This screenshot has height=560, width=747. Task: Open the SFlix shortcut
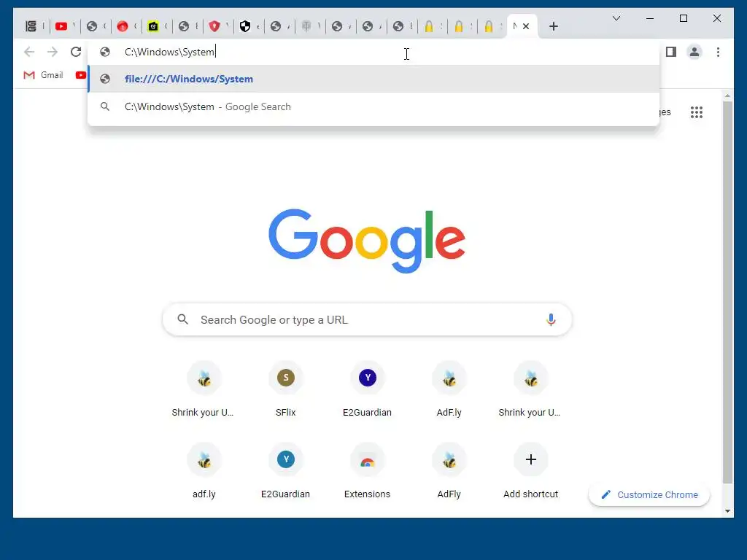[x=285, y=389]
